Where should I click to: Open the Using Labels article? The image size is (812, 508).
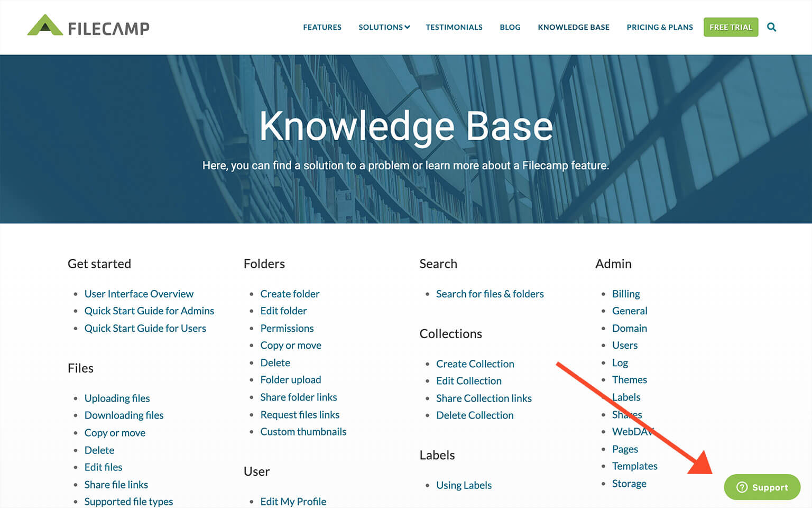[x=464, y=485]
